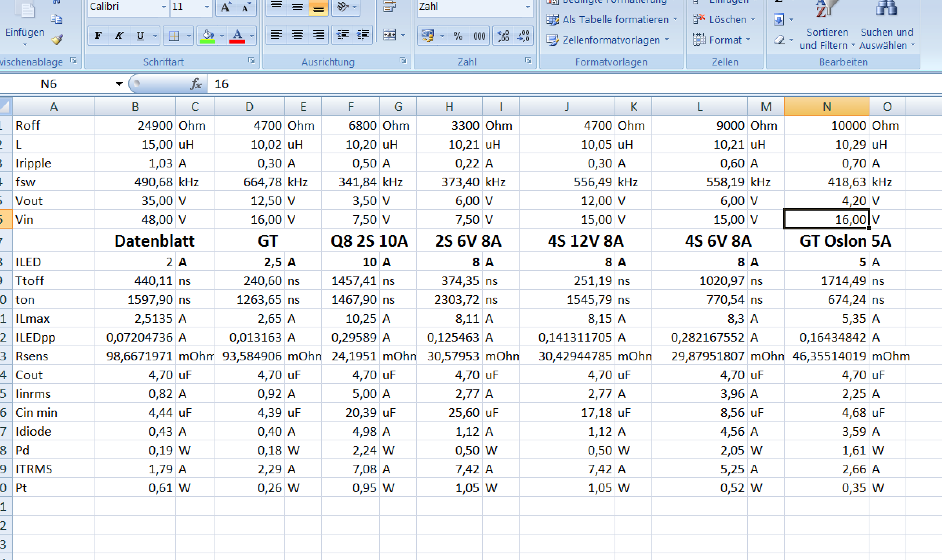The image size is (942, 560).
Task: Click the grow font size icon
Action: [x=226, y=7]
